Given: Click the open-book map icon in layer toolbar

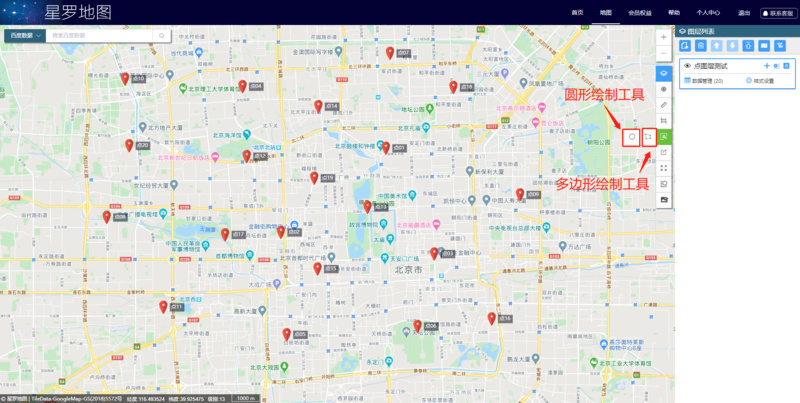Looking at the screenshot, I should 764,46.
